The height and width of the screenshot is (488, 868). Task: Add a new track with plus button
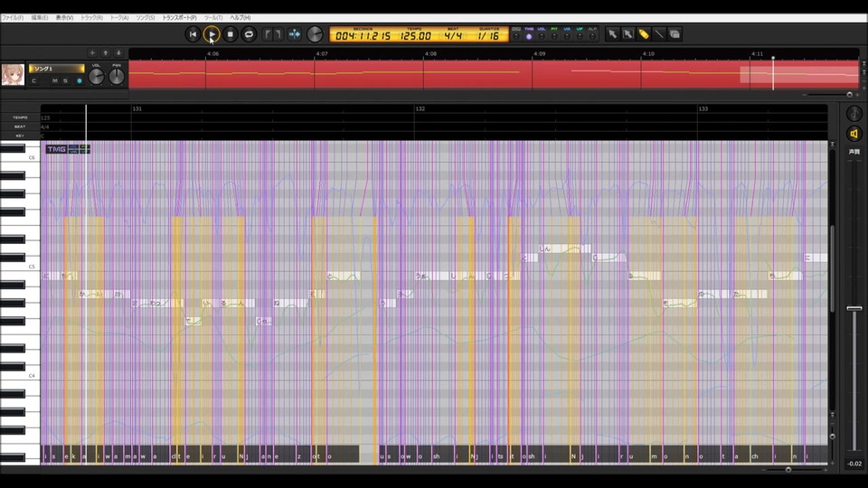tap(92, 53)
